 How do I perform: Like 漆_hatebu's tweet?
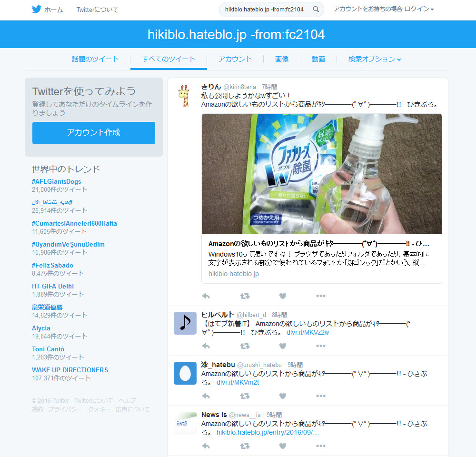pyautogui.click(x=283, y=396)
